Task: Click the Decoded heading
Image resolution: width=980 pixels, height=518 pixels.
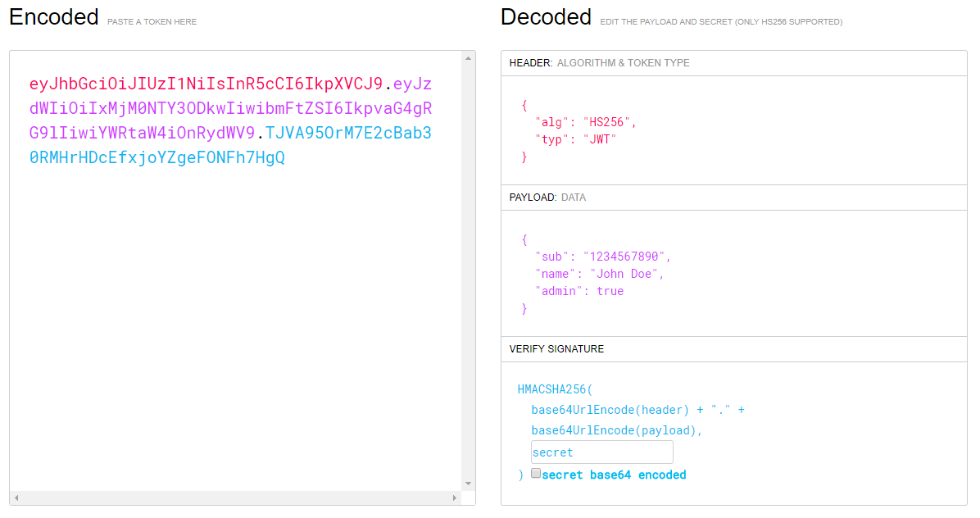Action: (546, 17)
